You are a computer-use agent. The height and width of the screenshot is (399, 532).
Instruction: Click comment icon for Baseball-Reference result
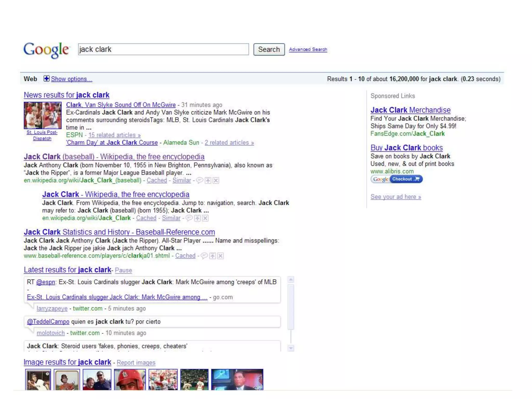[204, 256]
